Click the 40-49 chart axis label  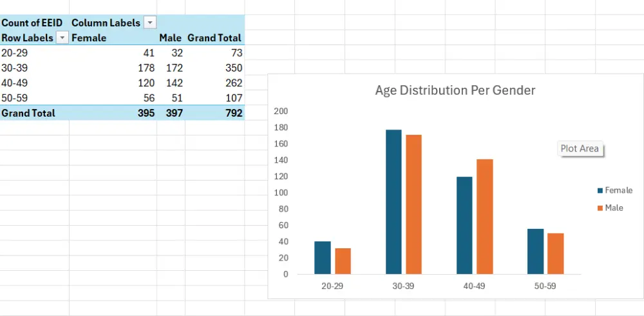tap(474, 286)
